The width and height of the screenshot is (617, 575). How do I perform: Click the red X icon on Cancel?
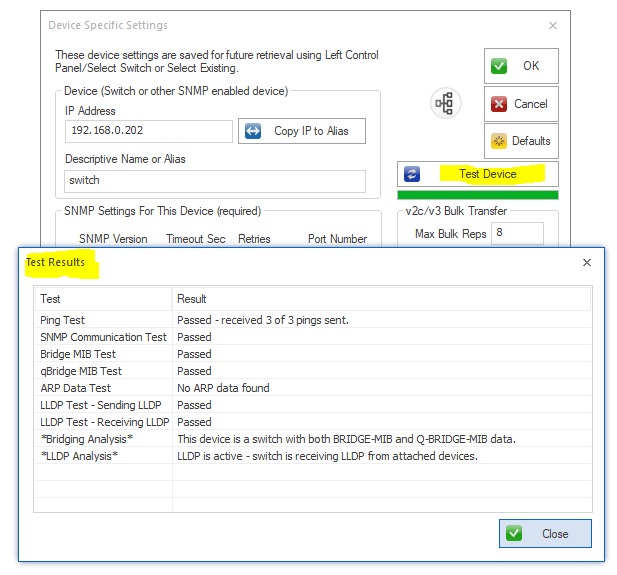tap(499, 104)
